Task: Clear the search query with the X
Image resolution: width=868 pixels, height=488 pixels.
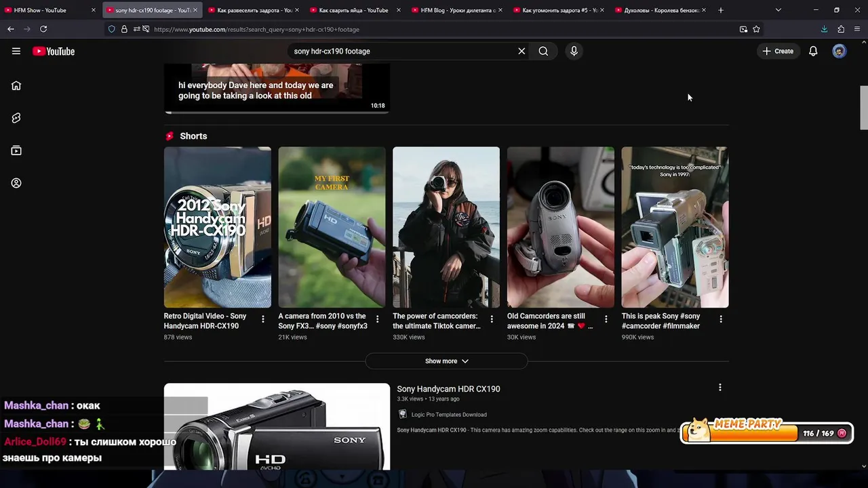Action: [x=521, y=51]
